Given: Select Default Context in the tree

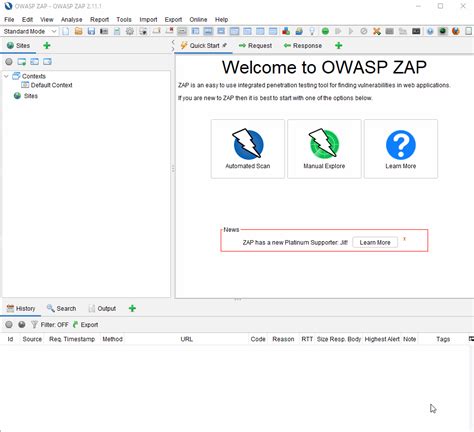Looking at the screenshot, I should (x=52, y=85).
